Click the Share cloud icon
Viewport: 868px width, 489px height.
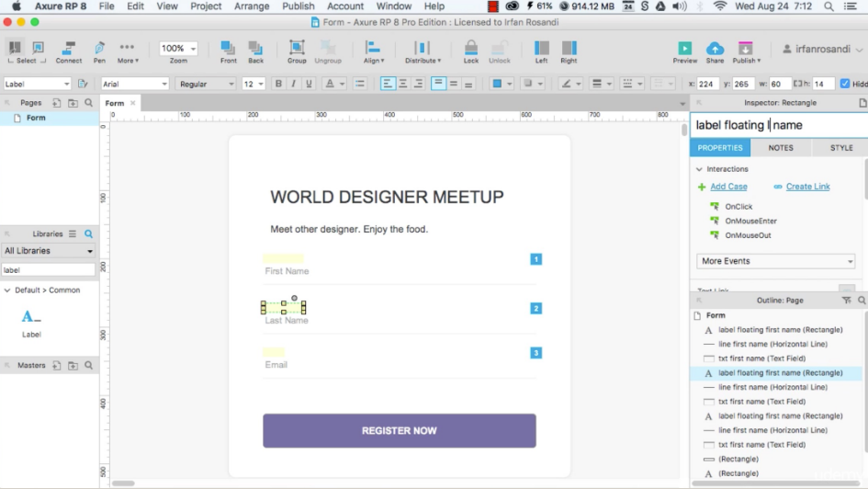pyautogui.click(x=715, y=49)
